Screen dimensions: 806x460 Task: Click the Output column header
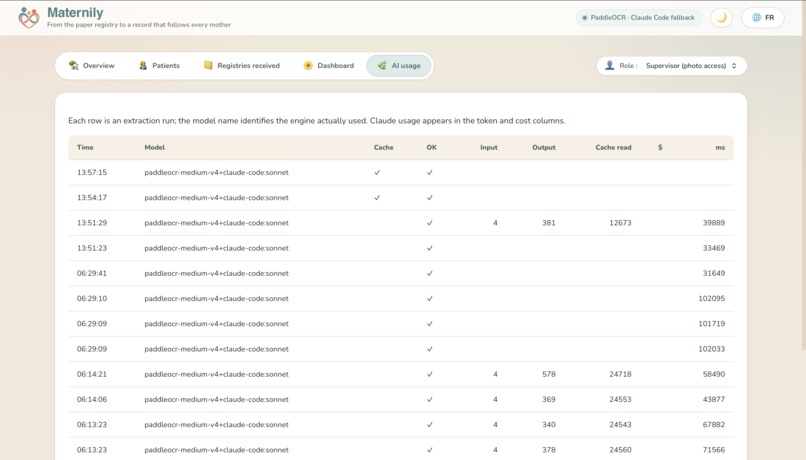pyautogui.click(x=544, y=148)
